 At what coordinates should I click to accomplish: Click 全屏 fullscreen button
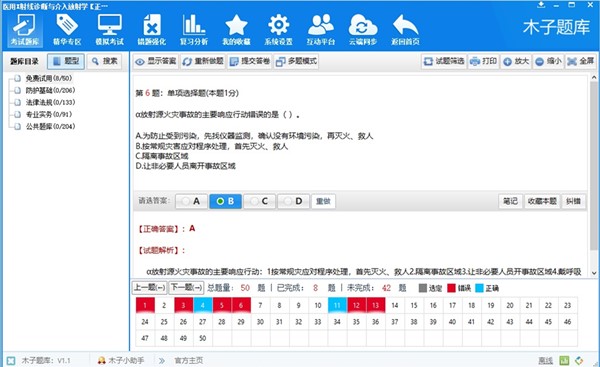click(580, 61)
